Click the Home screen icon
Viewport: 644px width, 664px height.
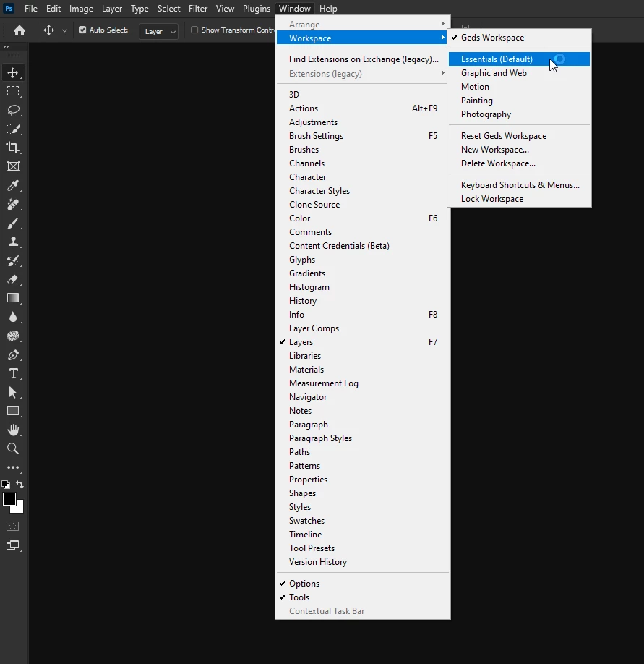pyautogui.click(x=20, y=30)
